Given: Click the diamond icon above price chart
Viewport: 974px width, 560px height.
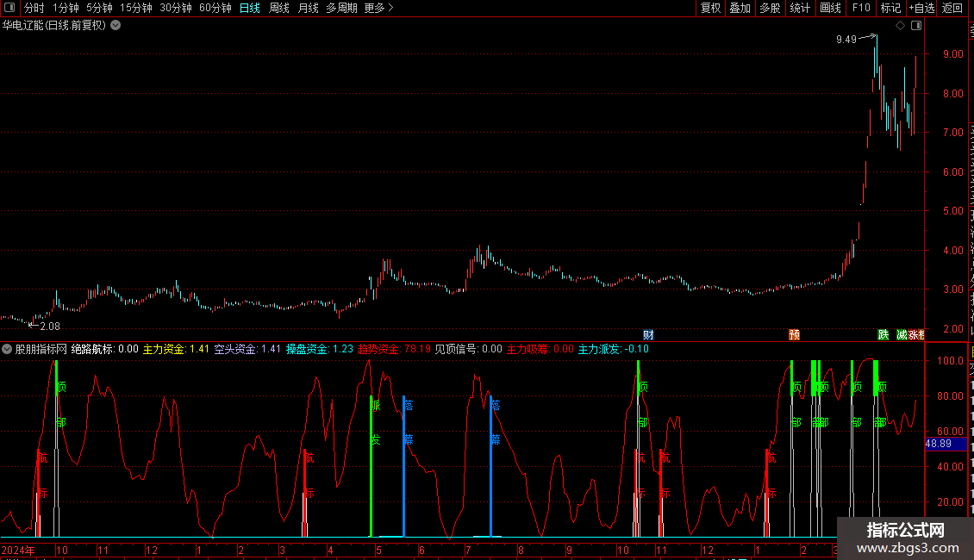Looking at the screenshot, I should pos(900,26).
